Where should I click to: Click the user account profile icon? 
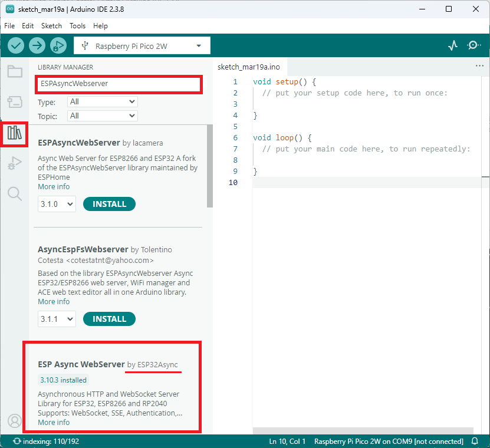pos(15,421)
